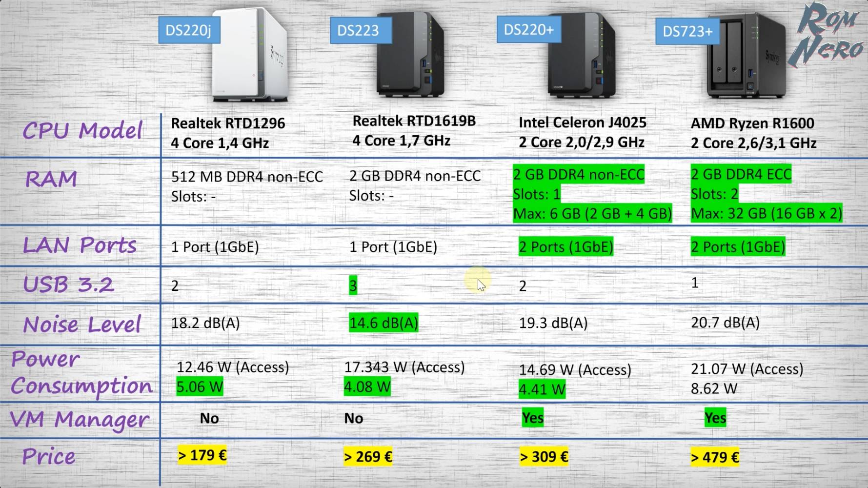The image size is (868, 488).
Task: Click the USB 3.2 value "1" for DS723+
Action: [x=695, y=283]
